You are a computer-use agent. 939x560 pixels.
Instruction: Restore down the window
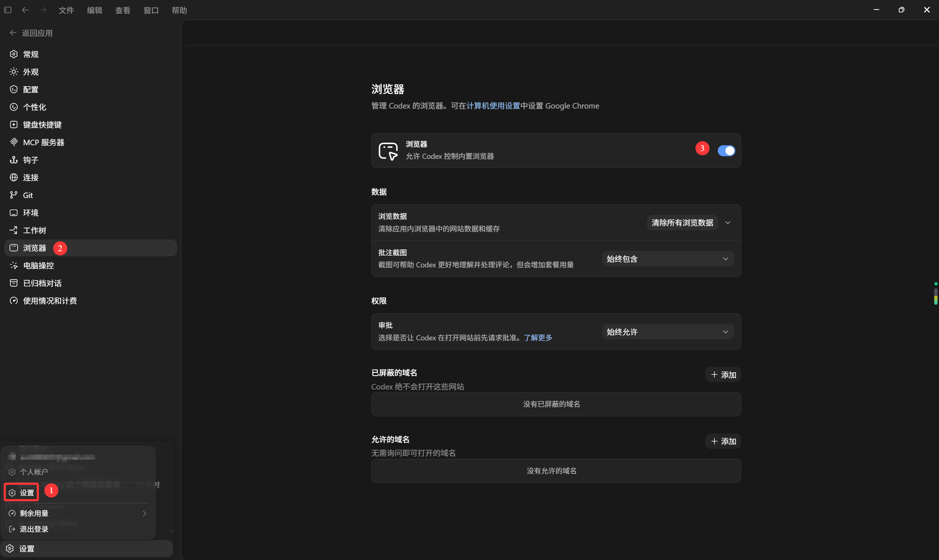[x=901, y=10]
